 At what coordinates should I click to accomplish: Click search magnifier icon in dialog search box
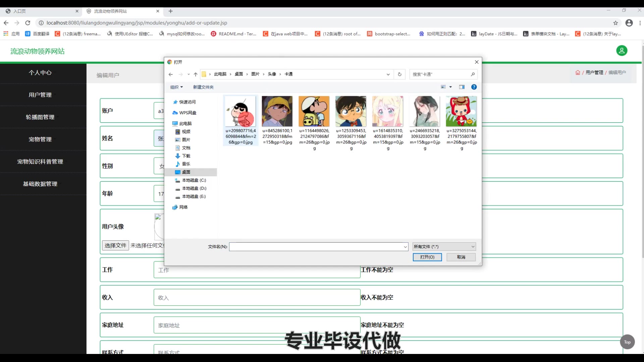[473, 74]
